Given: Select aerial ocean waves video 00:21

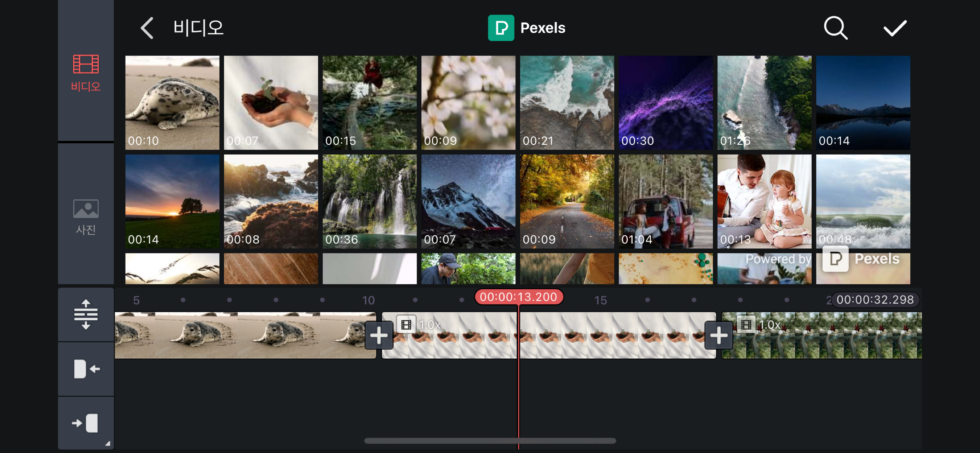Looking at the screenshot, I should point(567,103).
